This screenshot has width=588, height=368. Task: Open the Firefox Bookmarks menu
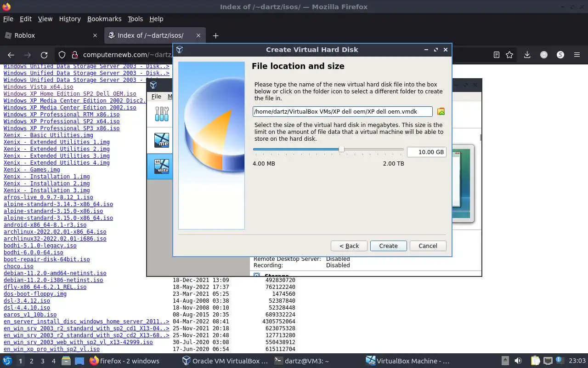[x=104, y=19]
